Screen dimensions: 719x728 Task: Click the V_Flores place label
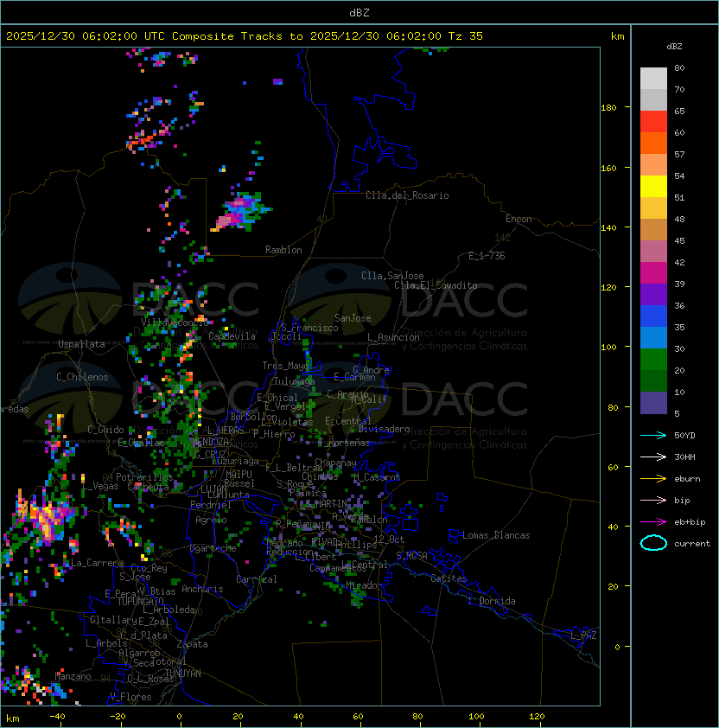pyautogui.click(x=130, y=697)
